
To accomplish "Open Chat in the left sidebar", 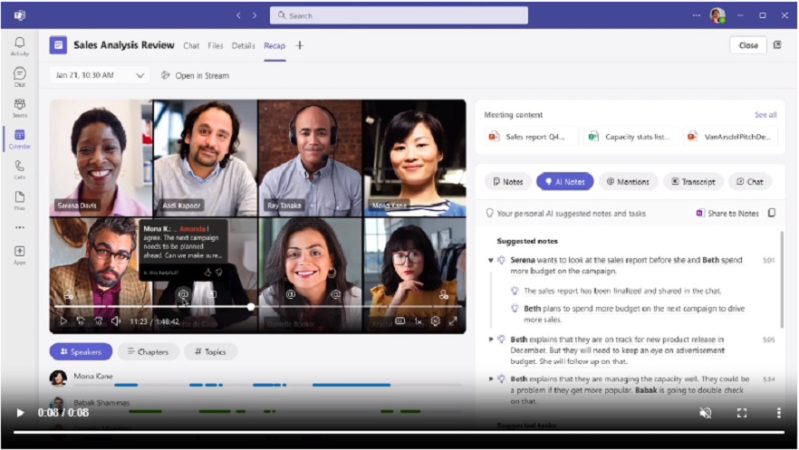I will (x=20, y=76).
